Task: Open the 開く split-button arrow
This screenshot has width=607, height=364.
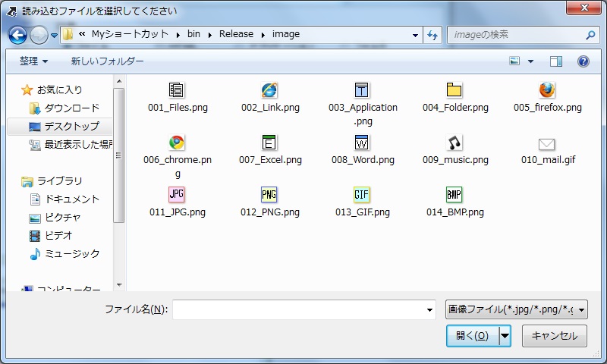Action: pyautogui.click(x=505, y=336)
